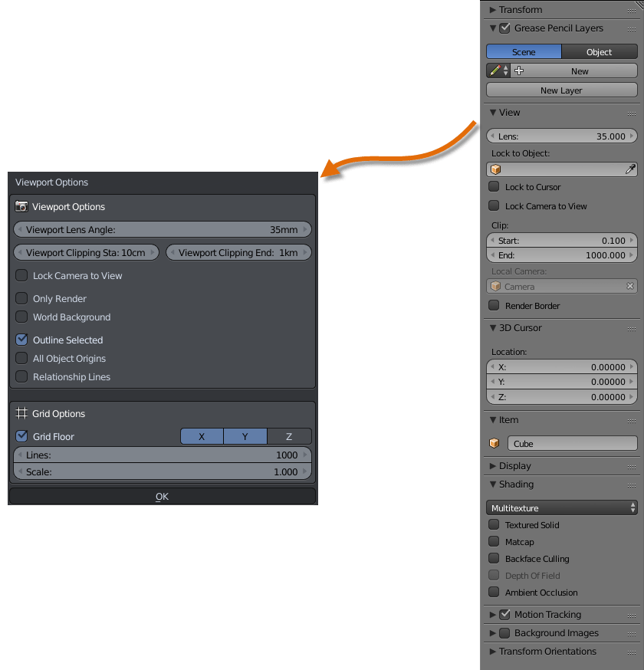Click the Grease Pencil pencil icon
644x670 pixels.
(x=494, y=70)
